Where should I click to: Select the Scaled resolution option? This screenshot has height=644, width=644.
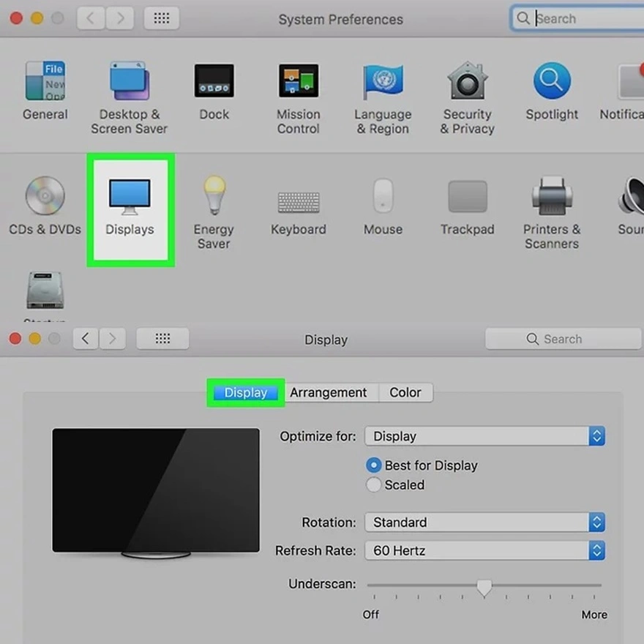click(x=374, y=484)
